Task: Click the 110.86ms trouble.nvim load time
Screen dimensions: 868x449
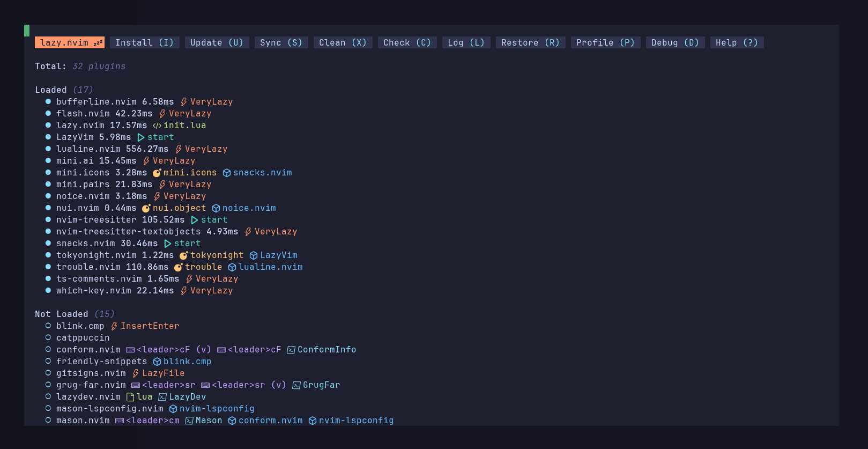Action: click(147, 267)
